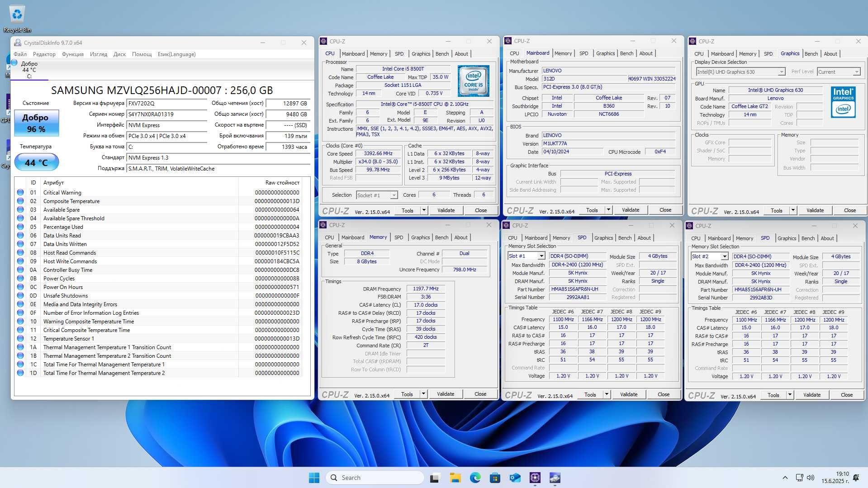868x488 pixels.
Task: Click the network tray icon
Action: [799, 478]
